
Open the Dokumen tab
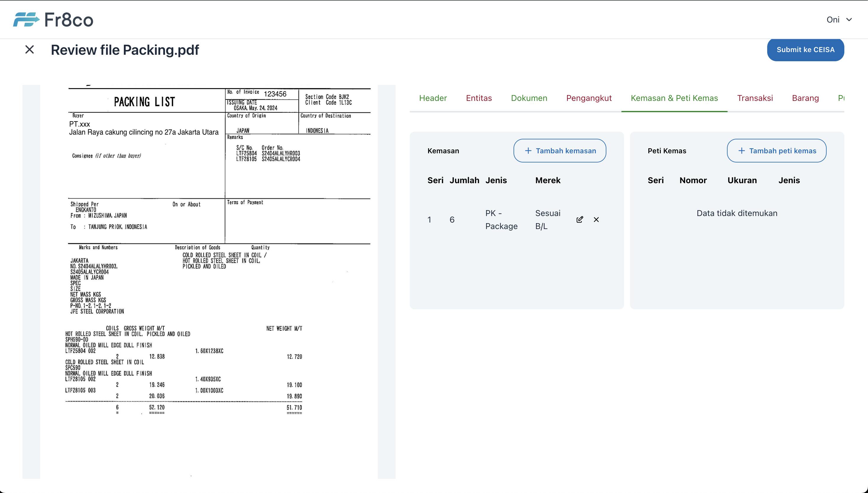pyautogui.click(x=529, y=98)
